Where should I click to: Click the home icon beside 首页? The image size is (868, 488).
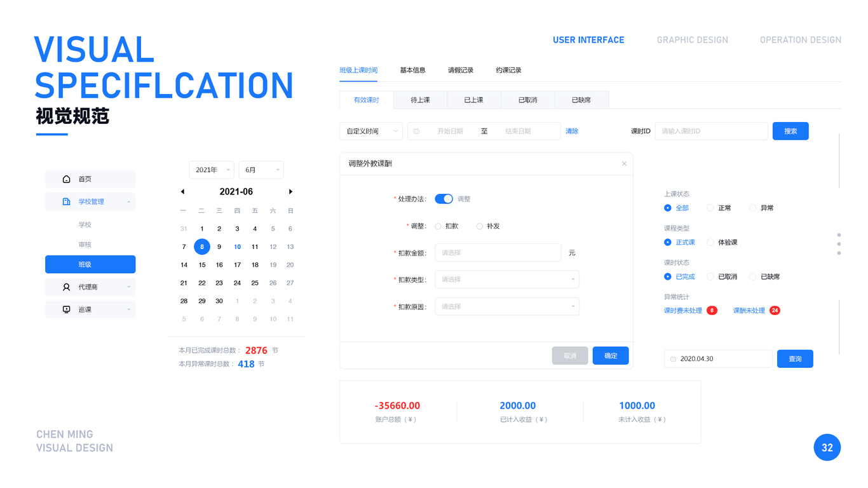(x=66, y=179)
